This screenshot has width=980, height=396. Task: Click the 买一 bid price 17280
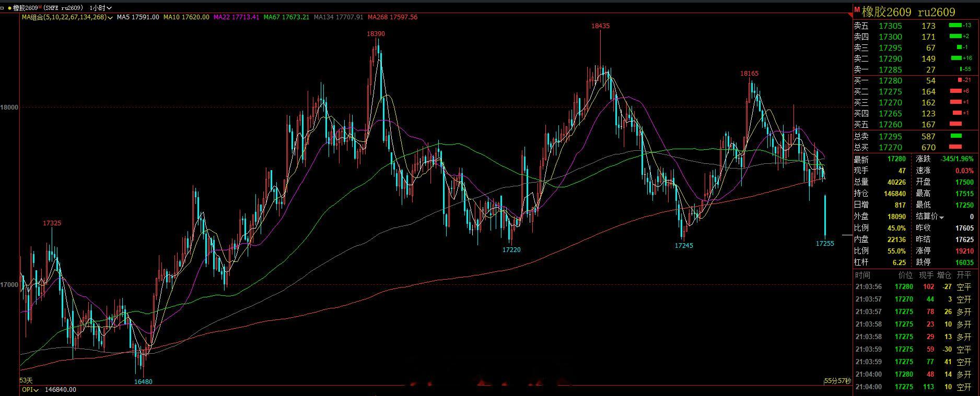pyautogui.click(x=890, y=80)
